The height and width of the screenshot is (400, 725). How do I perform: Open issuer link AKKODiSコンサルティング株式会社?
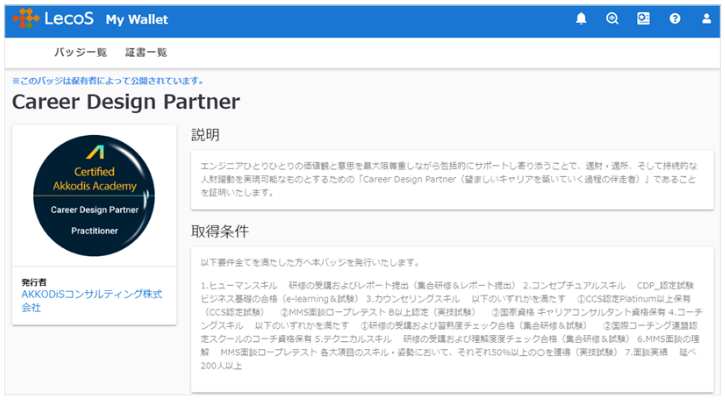(92, 301)
